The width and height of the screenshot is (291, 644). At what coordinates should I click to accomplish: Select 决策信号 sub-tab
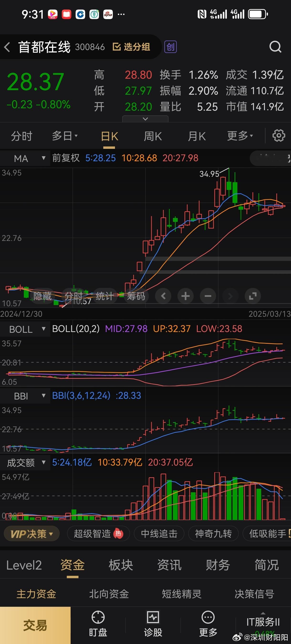(x=255, y=594)
